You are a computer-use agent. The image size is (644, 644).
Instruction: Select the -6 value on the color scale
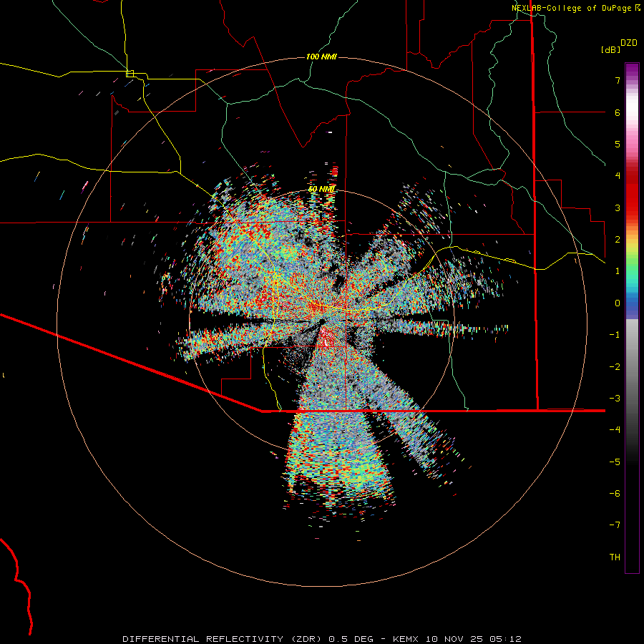click(615, 494)
